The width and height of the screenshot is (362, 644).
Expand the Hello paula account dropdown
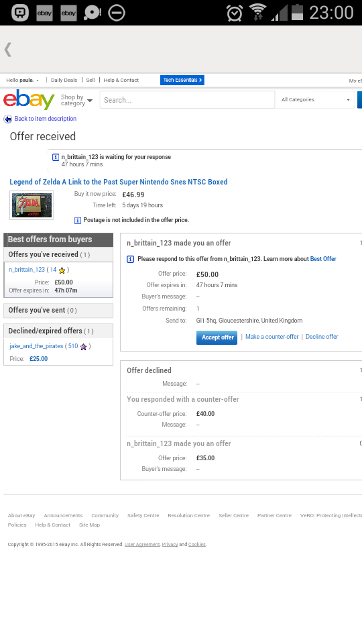click(x=23, y=80)
